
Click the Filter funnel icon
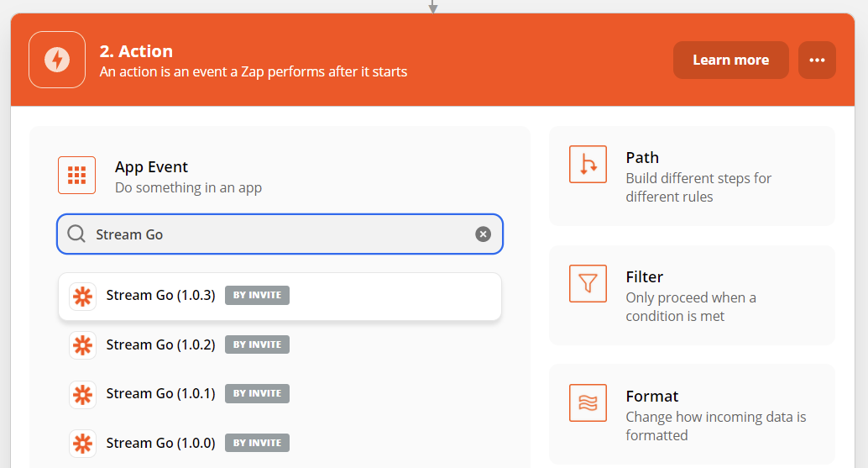(588, 283)
